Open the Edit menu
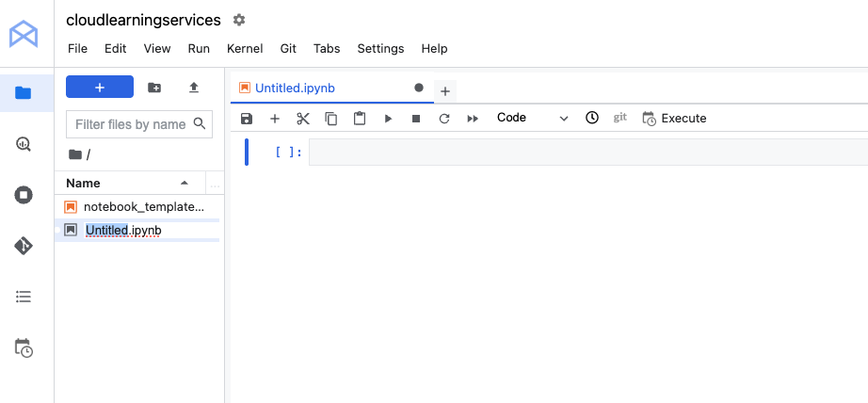 point(115,49)
